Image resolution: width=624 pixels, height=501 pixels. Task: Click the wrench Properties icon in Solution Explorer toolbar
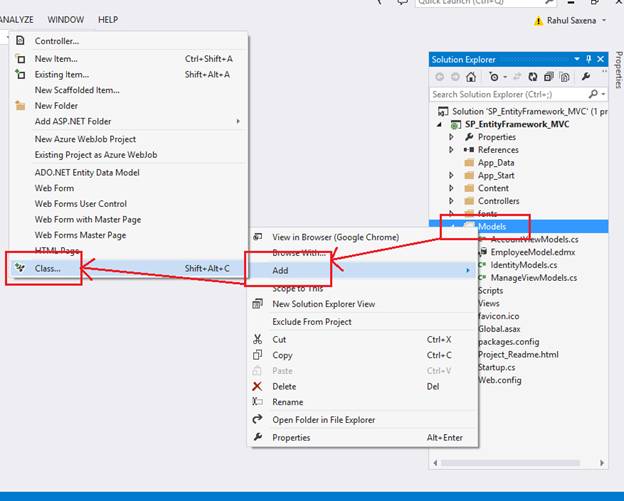(585, 76)
